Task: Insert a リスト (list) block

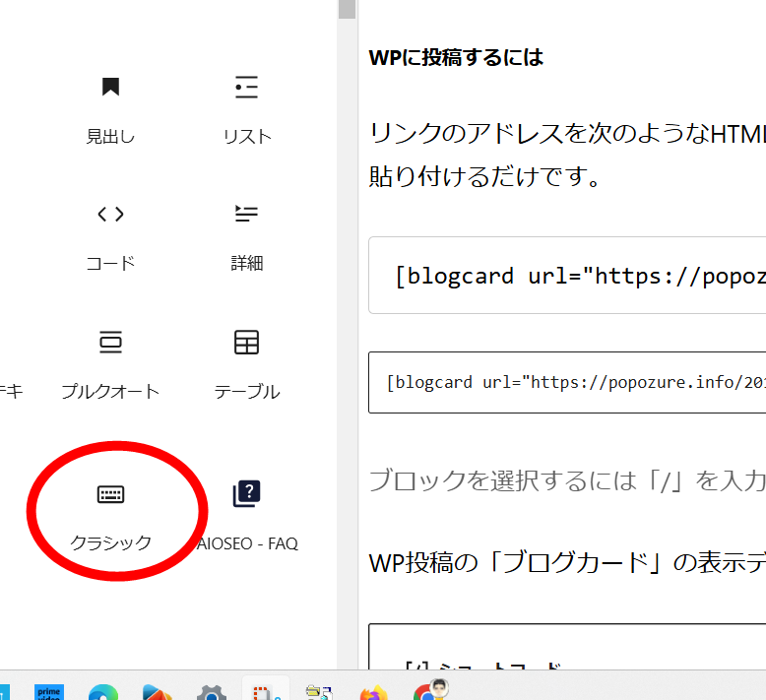Action: [x=246, y=106]
